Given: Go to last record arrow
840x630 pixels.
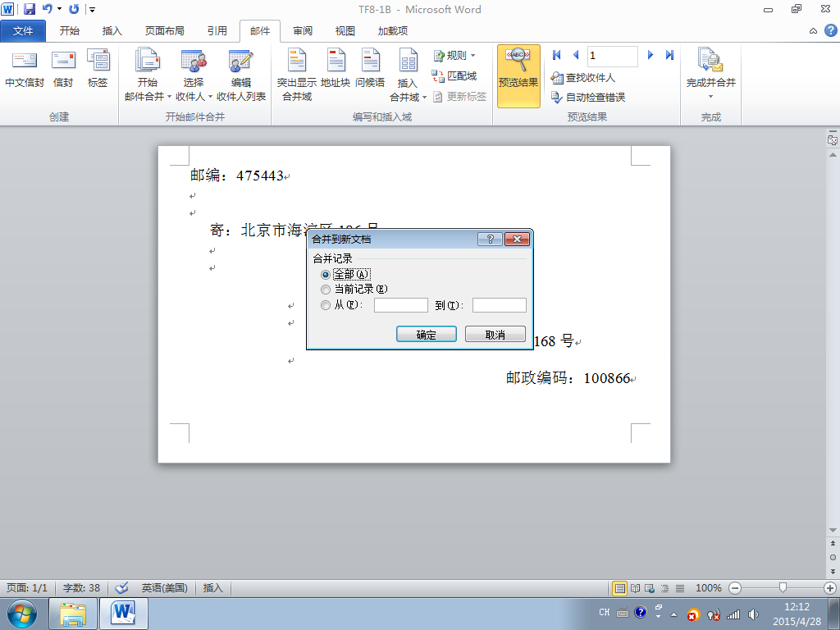Looking at the screenshot, I should tap(669, 55).
